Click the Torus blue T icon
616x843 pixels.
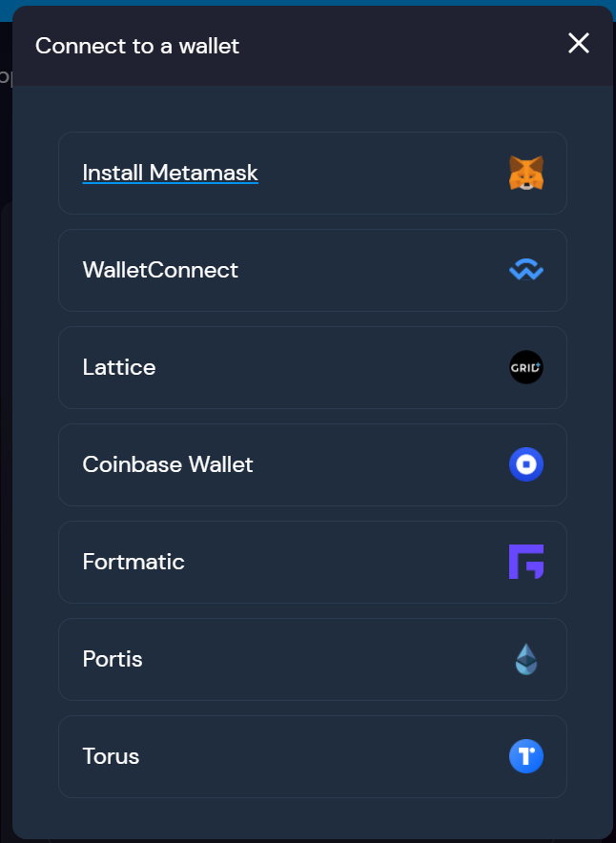click(x=526, y=756)
